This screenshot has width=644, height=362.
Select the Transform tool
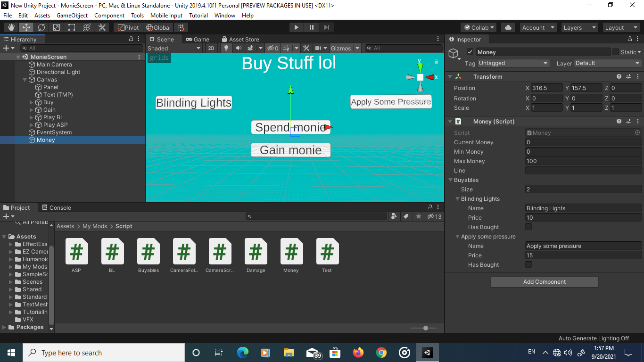pos(87,27)
